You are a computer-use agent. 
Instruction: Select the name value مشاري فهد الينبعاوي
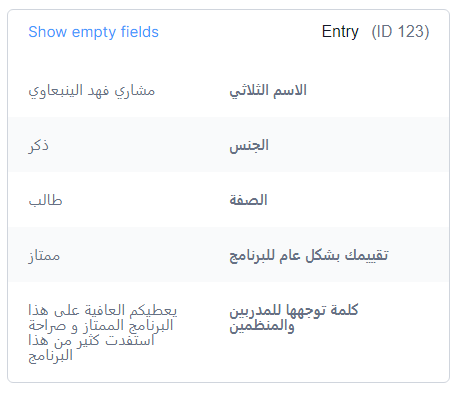click(92, 91)
